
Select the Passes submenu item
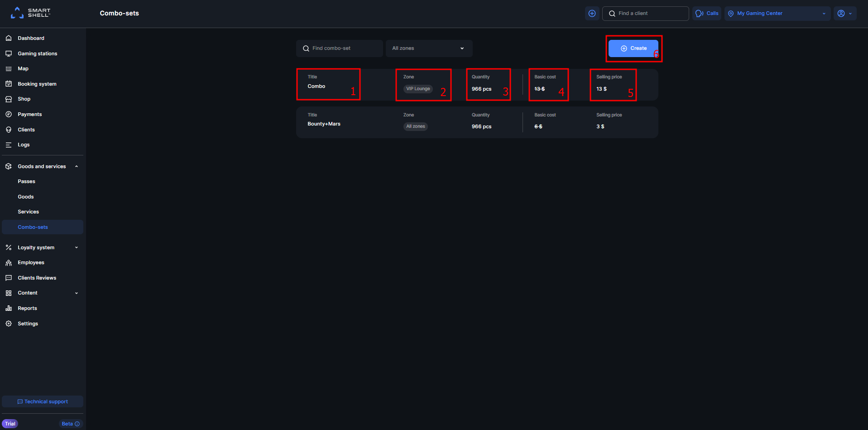point(26,182)
